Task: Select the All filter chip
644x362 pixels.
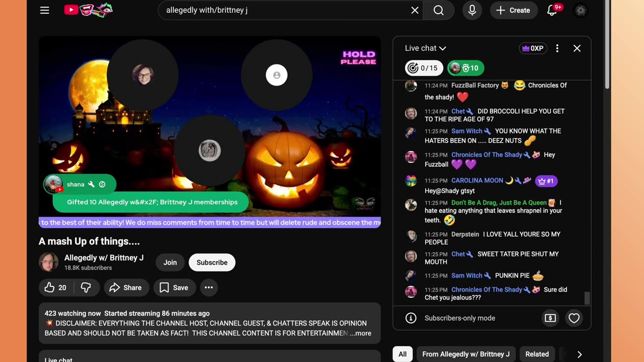Action: pos(403,354)
